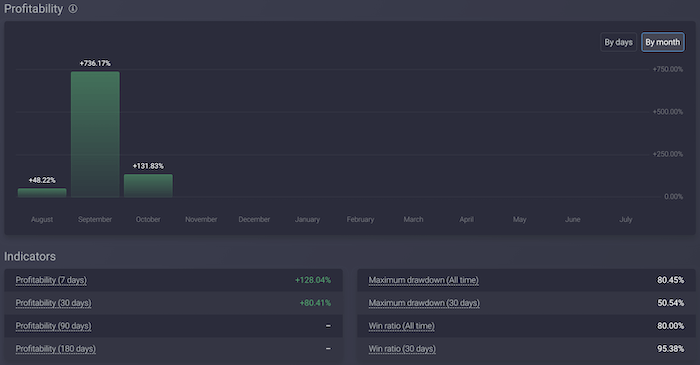Click the Profitability info icon
700x365 pixels.
(73, 8)
